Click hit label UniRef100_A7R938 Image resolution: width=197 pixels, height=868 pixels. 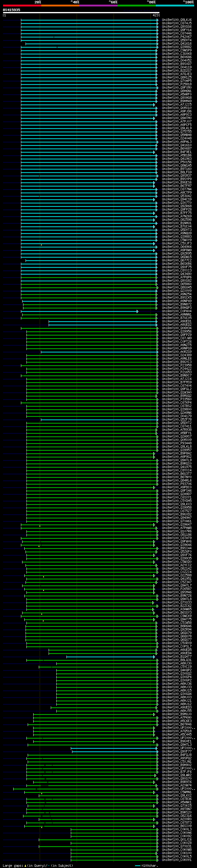click(177, 430)
